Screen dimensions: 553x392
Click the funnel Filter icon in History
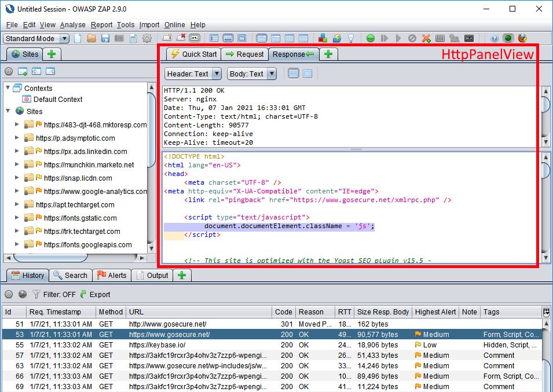point(36,294)
